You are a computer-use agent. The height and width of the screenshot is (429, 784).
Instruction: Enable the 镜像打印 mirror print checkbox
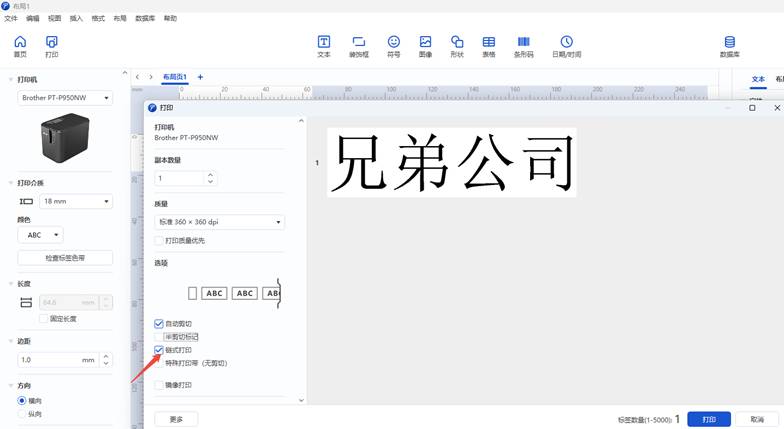(x=159, y=384)
